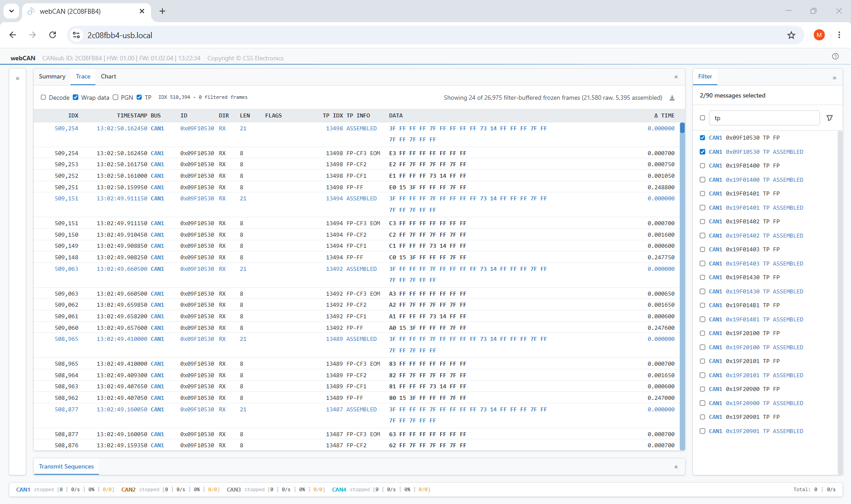Open the help question mark icon

tap(835, 56)
